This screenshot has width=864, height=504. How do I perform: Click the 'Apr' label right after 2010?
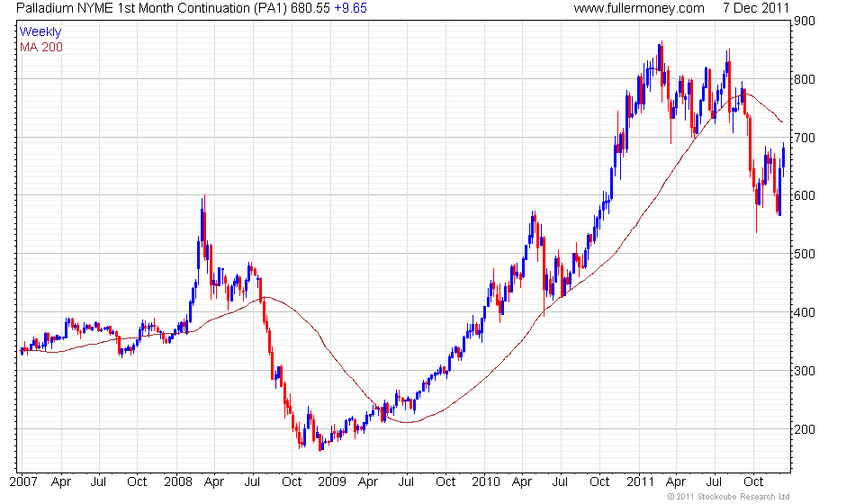point(522,482)
